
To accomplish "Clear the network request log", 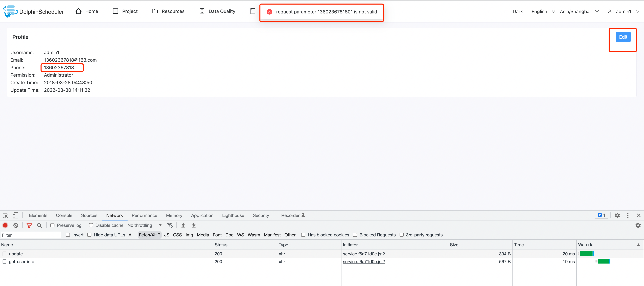I will [x=15, y=225].
